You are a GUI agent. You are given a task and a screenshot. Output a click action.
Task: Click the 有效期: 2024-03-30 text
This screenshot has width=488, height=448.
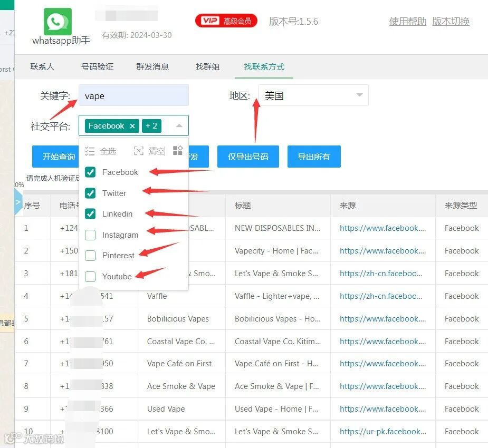click(137, 35)
